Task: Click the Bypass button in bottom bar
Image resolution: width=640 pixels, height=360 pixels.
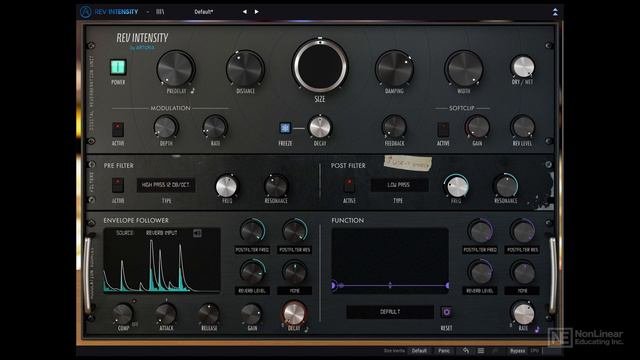Action: [517, 351]
